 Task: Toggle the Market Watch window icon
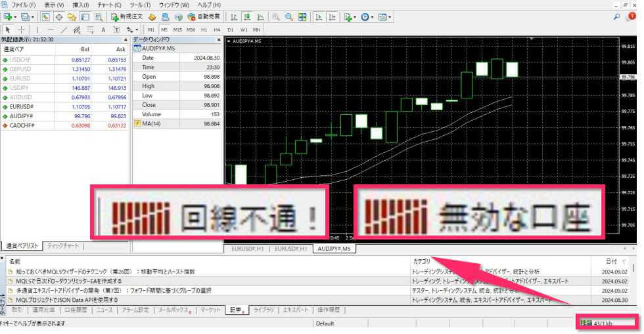(x=45, y=17)
